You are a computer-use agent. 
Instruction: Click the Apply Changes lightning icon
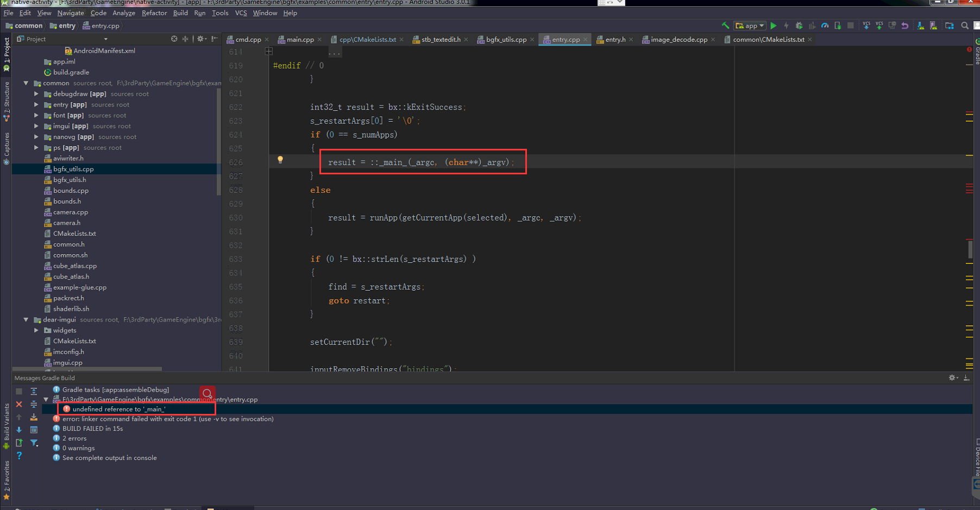click(786, 26)
